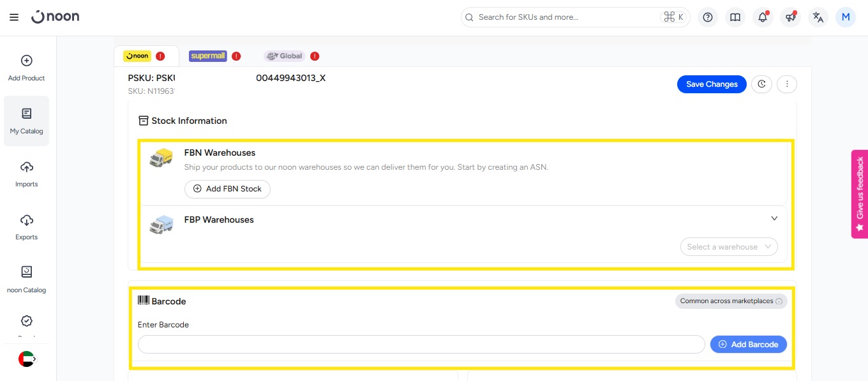Open My Catalog in the sidebar
This screenshot has height=381, width=868.
pyautogui.click(x=26, y=121)
